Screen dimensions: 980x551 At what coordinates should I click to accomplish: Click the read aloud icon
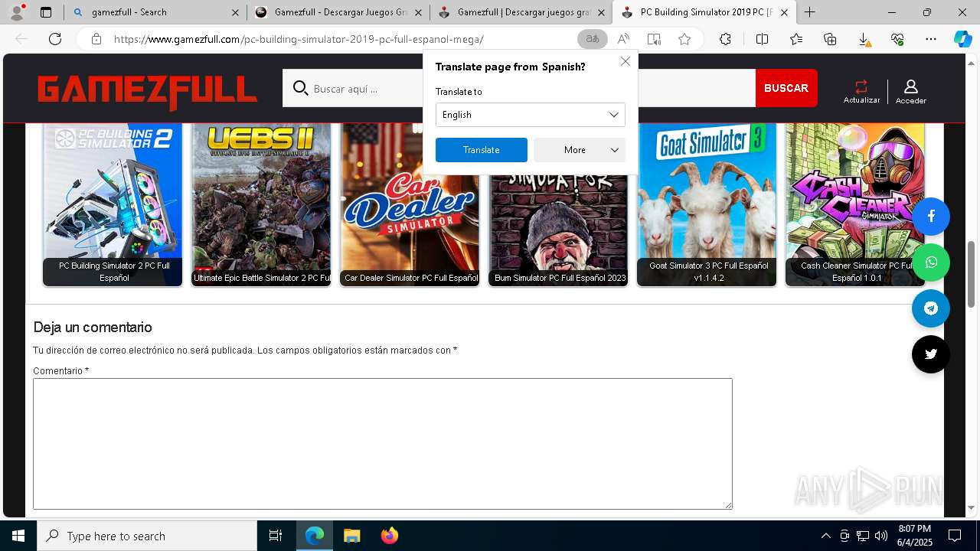623,39
